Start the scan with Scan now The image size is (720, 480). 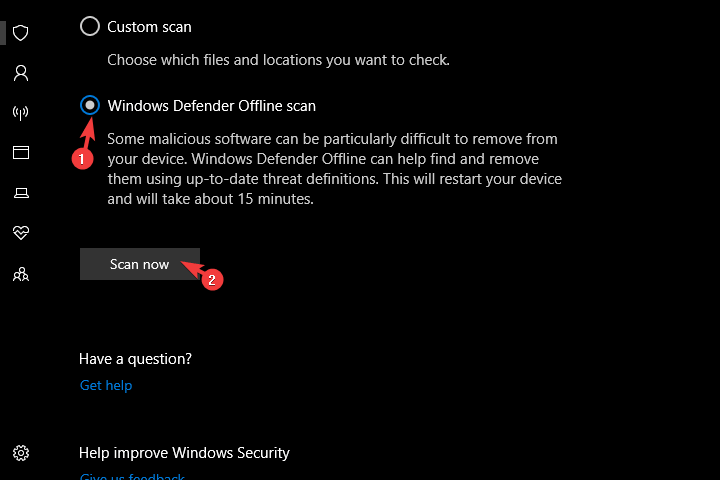point(140,264)
